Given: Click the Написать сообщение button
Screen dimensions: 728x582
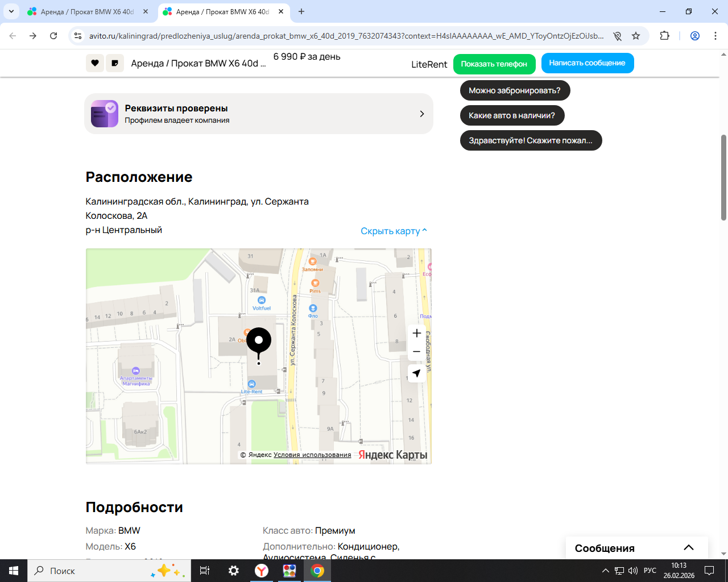Looking at the screenshot, I should (x=588, y=63).
